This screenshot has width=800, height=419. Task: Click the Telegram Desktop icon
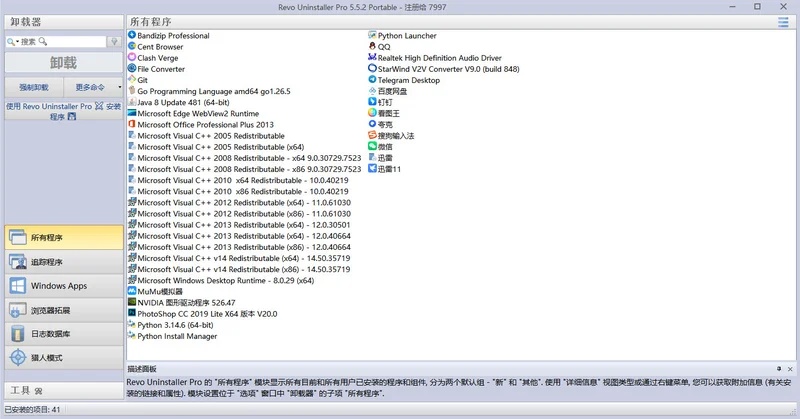372,80
